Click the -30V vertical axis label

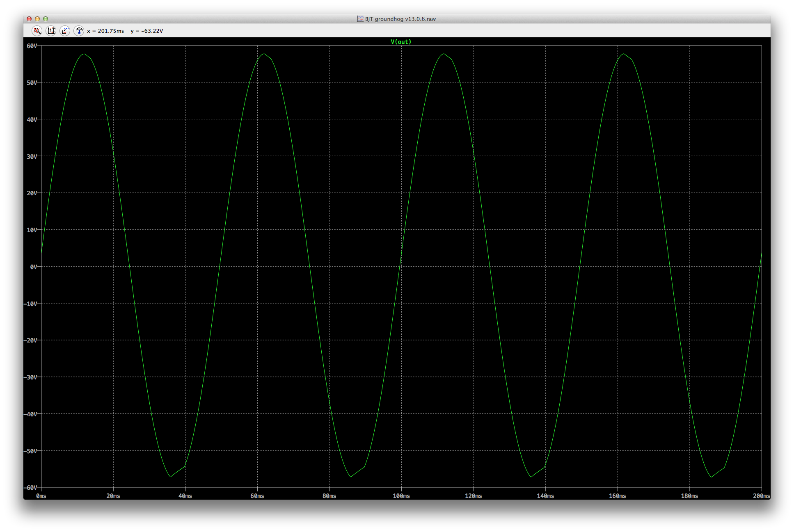pyautogui.click(x=30, y=377)
